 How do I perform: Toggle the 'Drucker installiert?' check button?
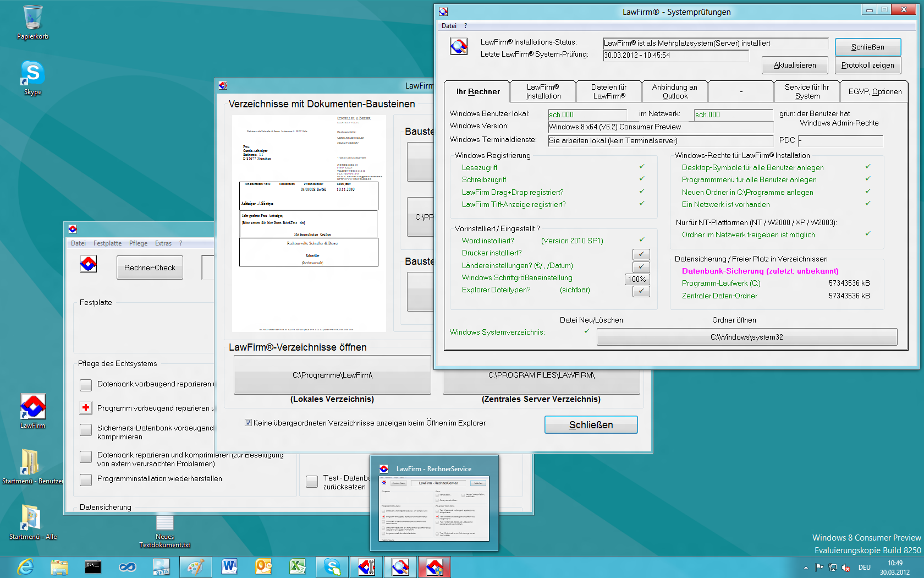641,254
